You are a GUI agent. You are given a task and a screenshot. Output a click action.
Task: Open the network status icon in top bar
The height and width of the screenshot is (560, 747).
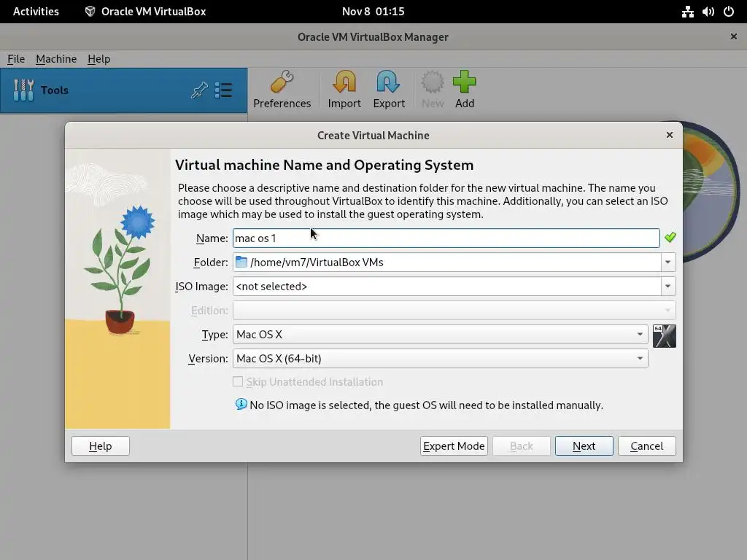tap(687, 12)
